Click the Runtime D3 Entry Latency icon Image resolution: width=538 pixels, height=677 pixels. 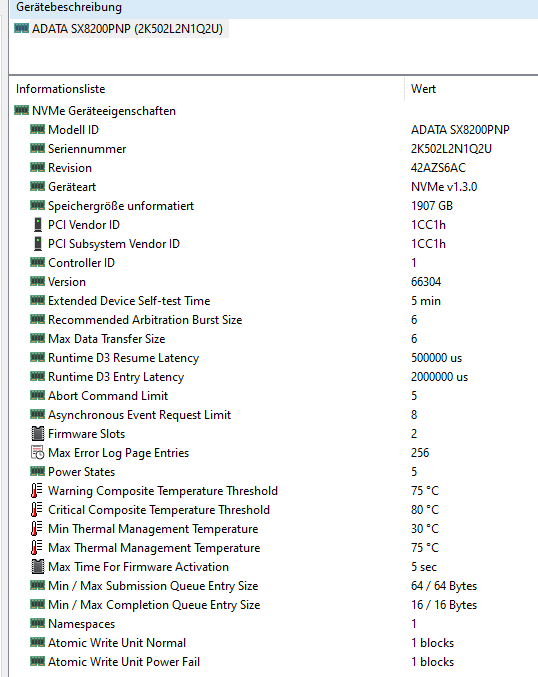(x=38, y=376)
